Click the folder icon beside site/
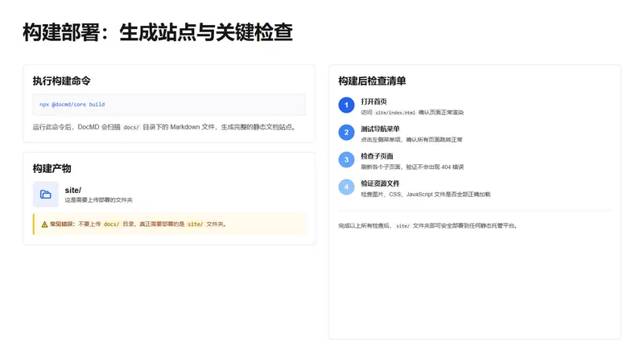The image size is (644, 362). [46, 195]
